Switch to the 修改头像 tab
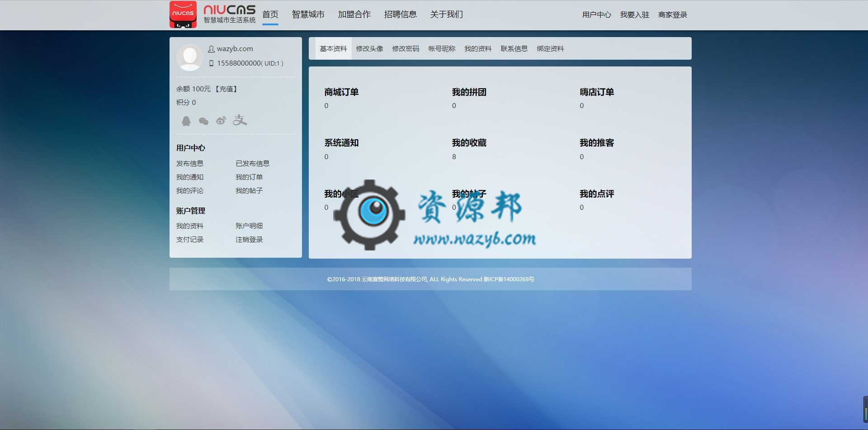The image size is (868, 430). (x=369, y=48)
